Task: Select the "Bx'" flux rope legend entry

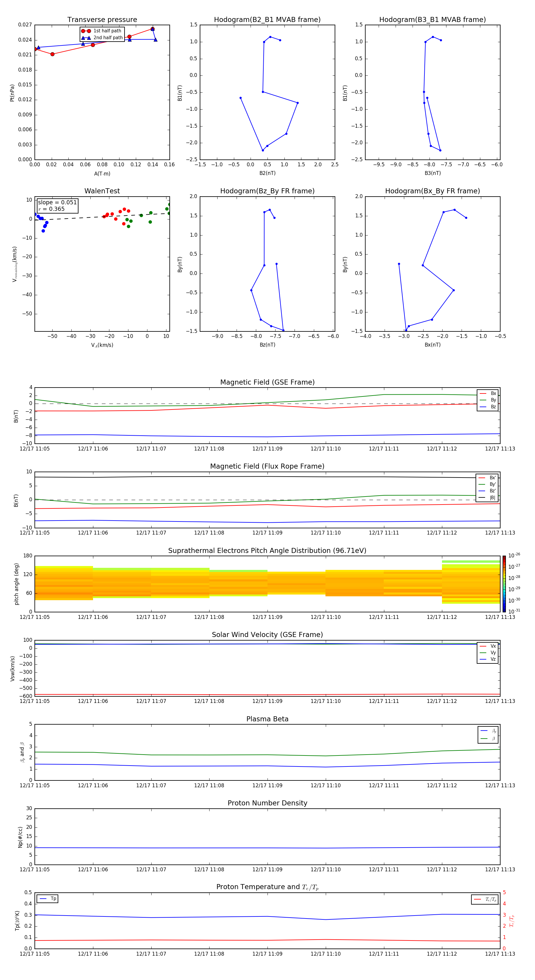Action: coord(487,478)
